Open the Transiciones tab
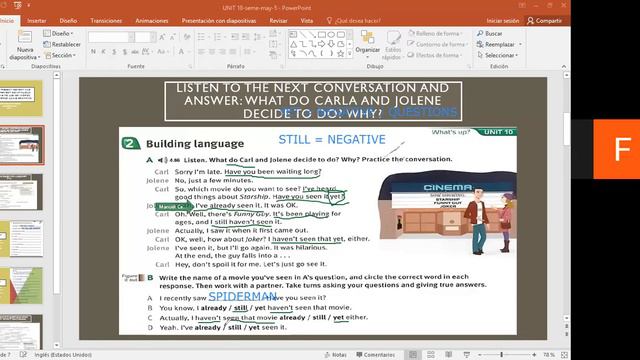 (106, 20)
